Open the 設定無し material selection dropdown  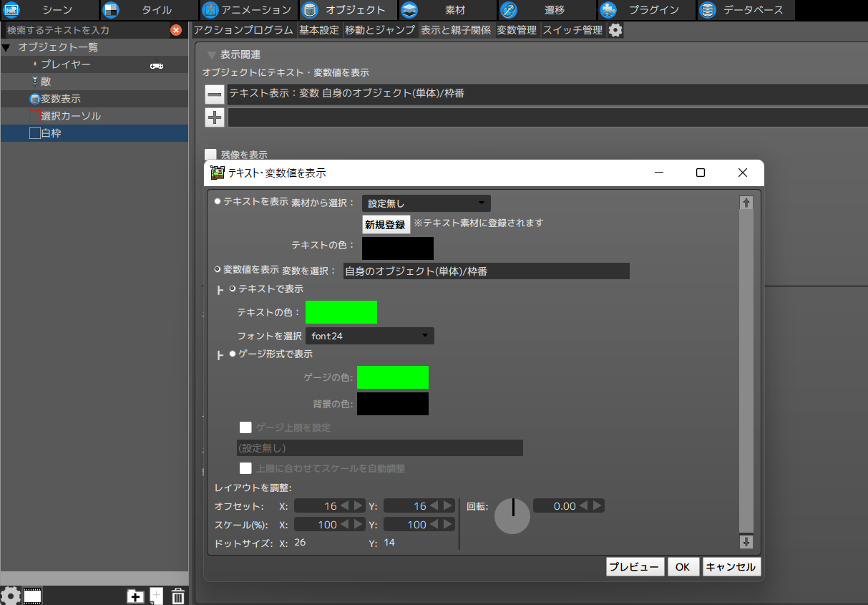[x=426, y=203]
